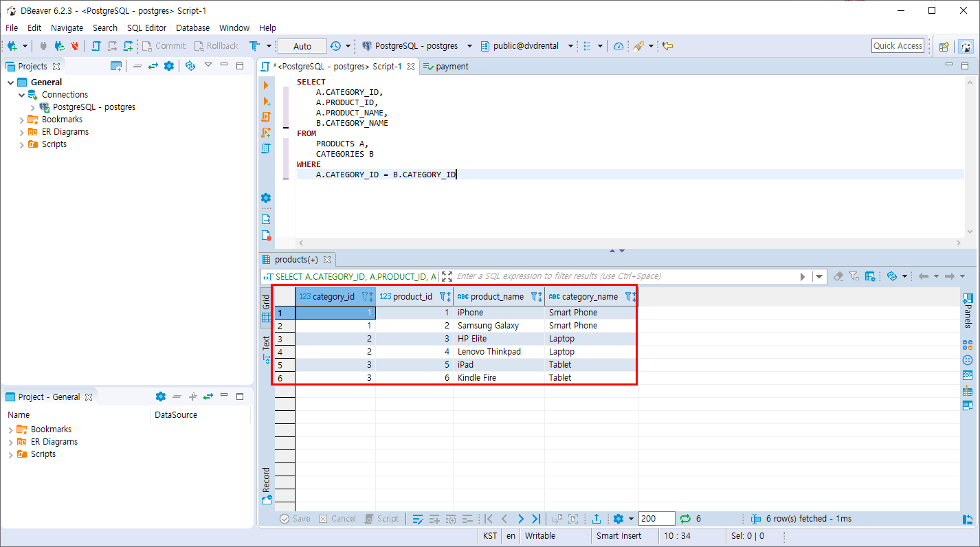The width and height of the screenshot is (980, 547).
Task: Go to next result row arrow
Action: (x=520, y=519)
